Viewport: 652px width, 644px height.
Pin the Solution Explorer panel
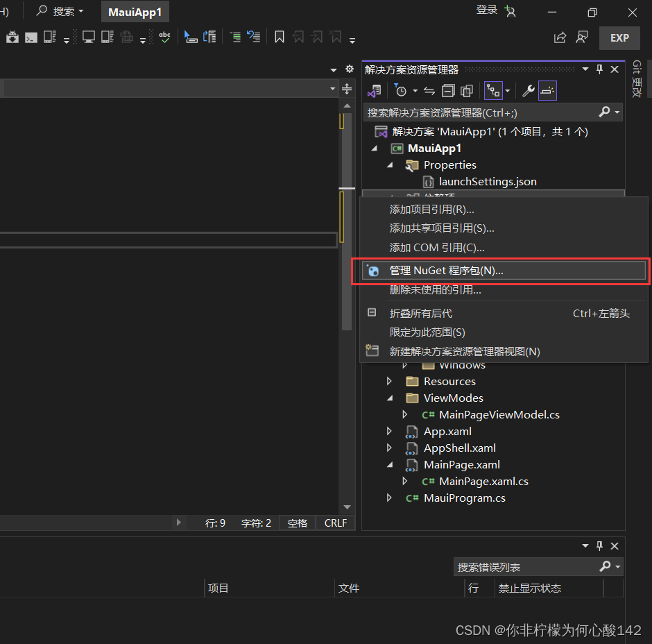click(599, 69)
